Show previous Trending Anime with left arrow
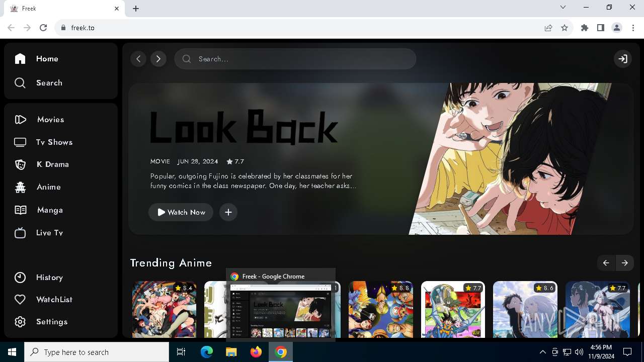The image size is (644, 362). [x=606, y=263]
